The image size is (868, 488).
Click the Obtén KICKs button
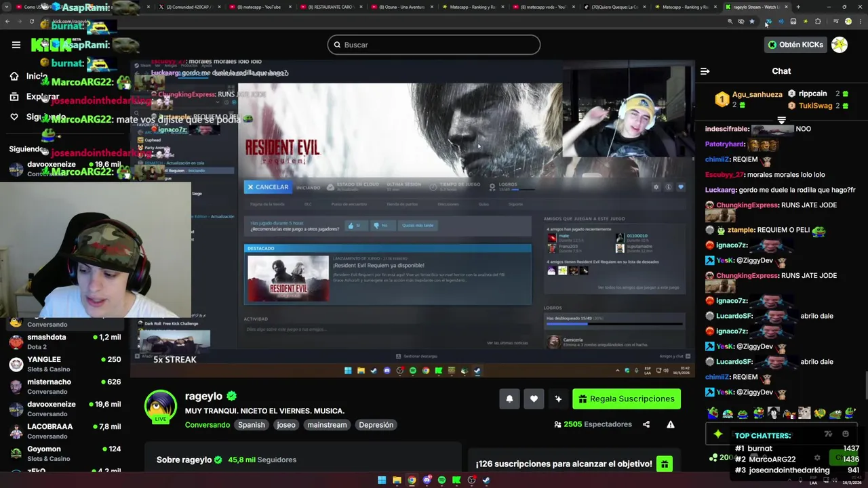[795, 45]
